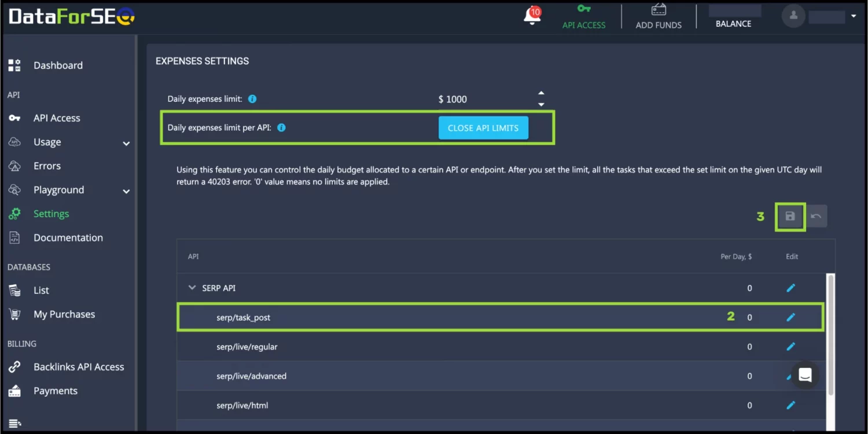This screenshot has height=434, width=868.
Task: Click info icon next to Daily expenses limit
Action: tap(252, 99)
